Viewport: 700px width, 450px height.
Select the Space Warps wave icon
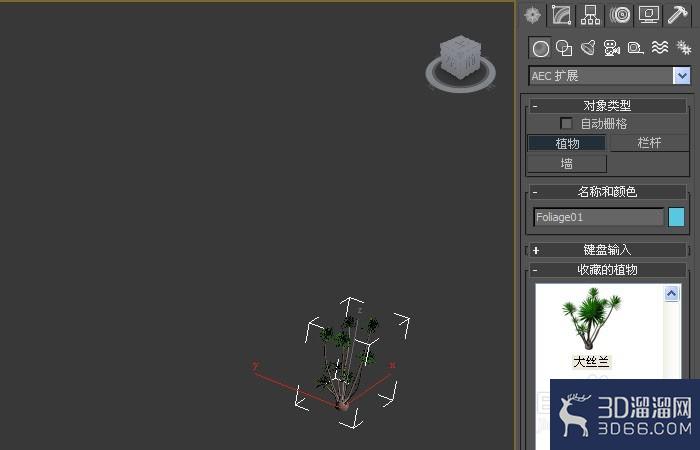(659, 48)
